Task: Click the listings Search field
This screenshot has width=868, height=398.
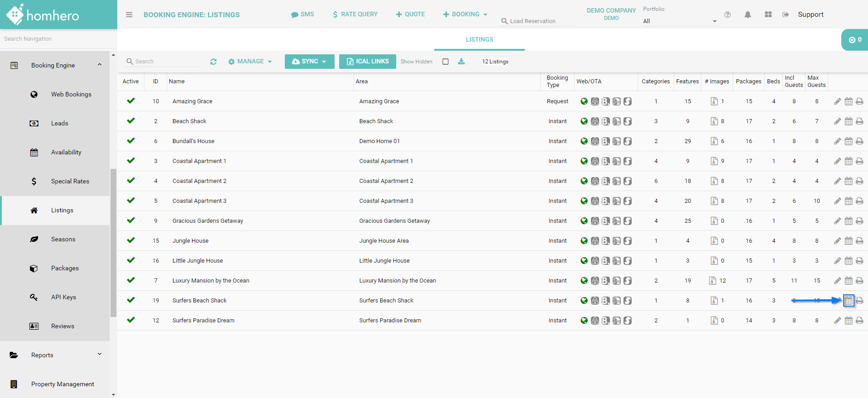Action: point(164,62)
